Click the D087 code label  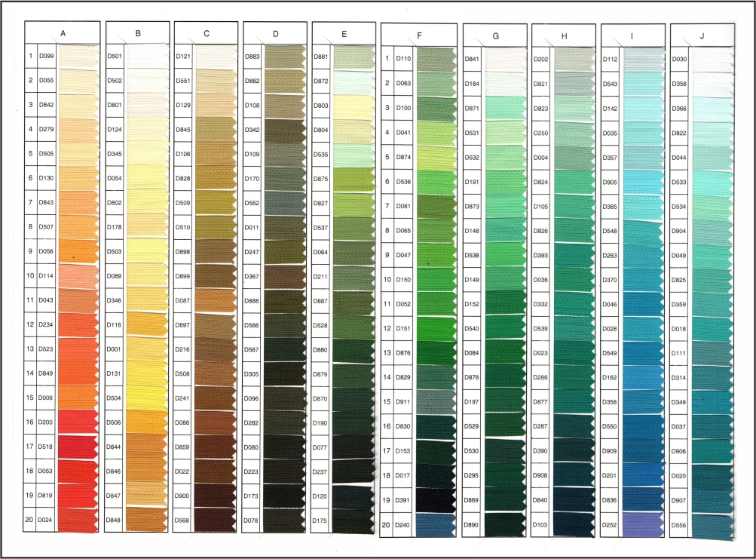pyautogui.click(x=182, y=300)
